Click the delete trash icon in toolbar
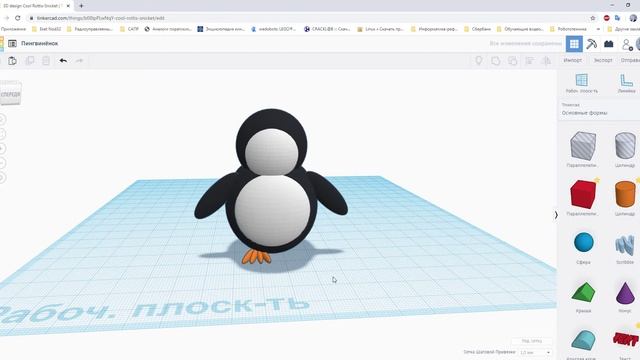 pyautogui.click(x=46, y=61)
